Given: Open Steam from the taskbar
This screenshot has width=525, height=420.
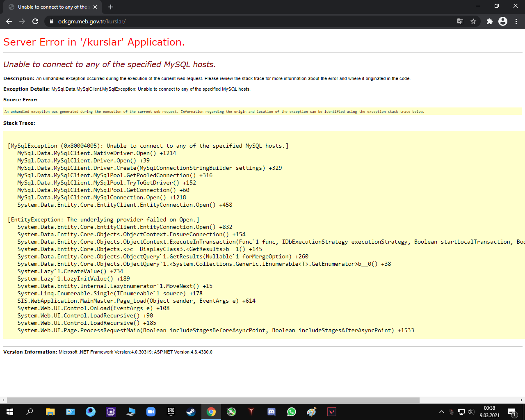Looking at the screenshot, I should [191, 412].
